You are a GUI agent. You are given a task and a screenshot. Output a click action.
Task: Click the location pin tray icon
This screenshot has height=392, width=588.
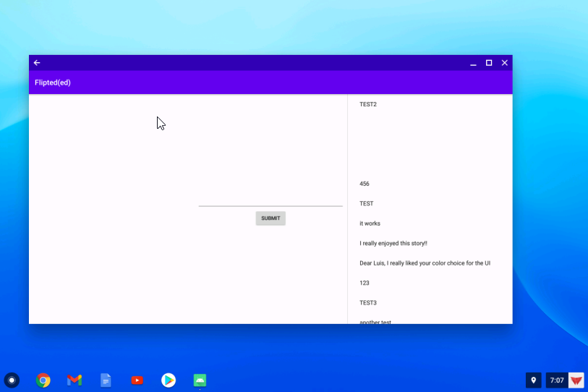[533, 380]
